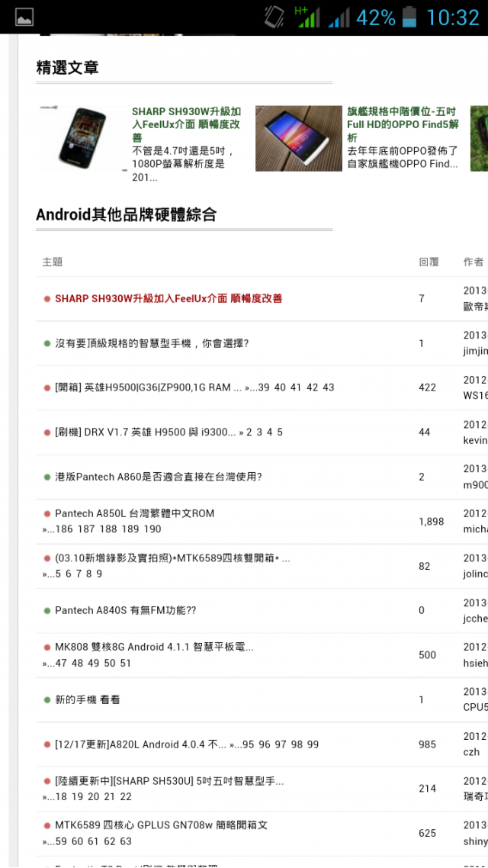
Task: Tap red status dot beside MK808 thread
Action: point(47,647)
